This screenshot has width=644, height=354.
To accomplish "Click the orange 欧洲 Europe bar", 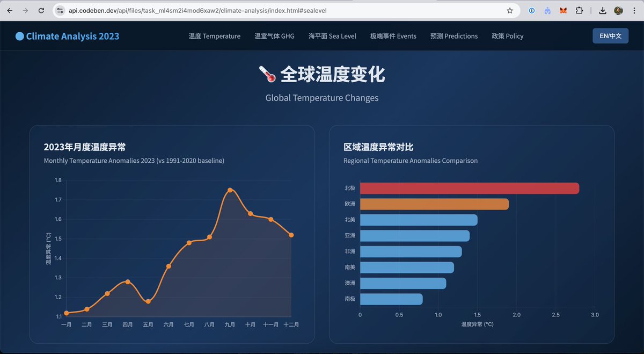I will pos(434,204).
